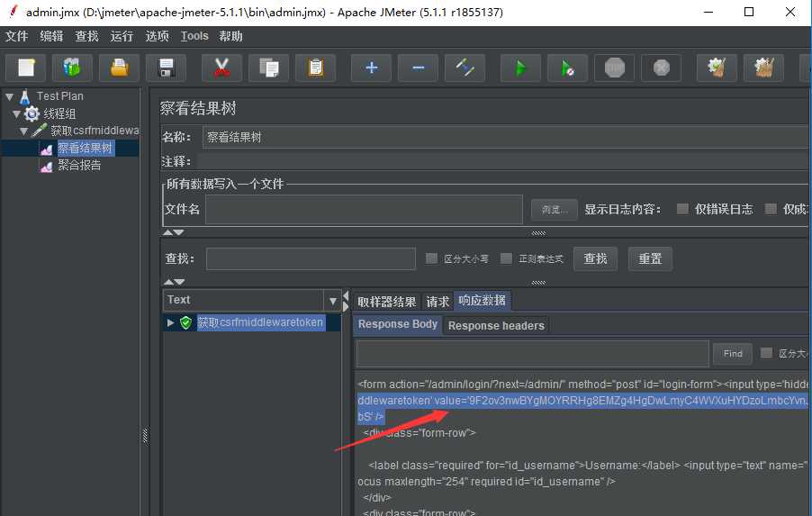Screen dimensions: 812x516
Task: Collapse the 获取csrfmiddleware sampler node
Action: [23, 131]
